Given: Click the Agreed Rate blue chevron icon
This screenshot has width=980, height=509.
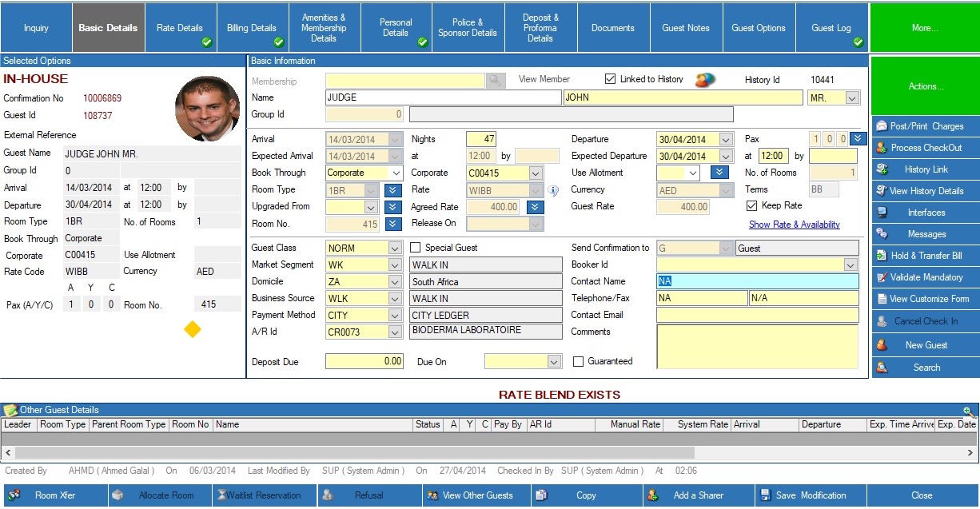Looking at the screenshot, I should [536, 207].
